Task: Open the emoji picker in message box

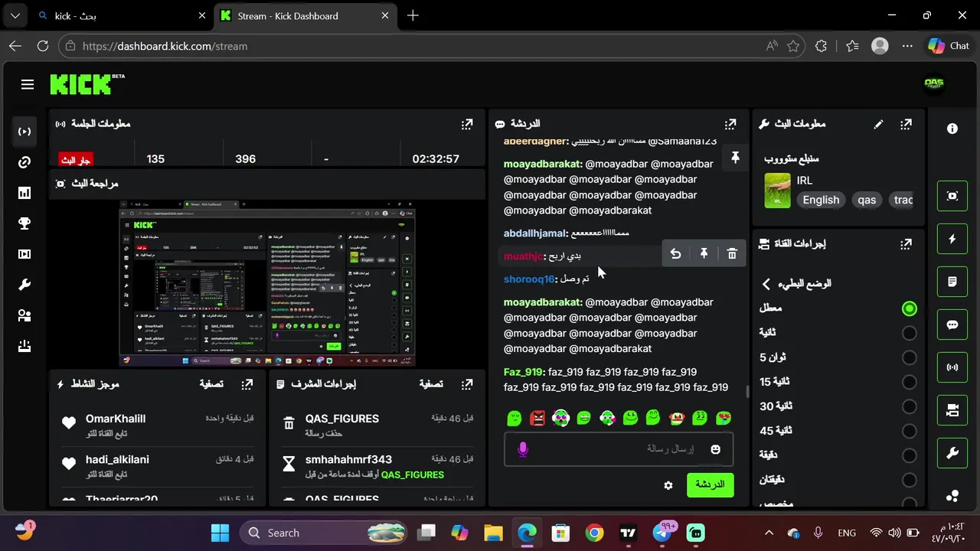Action: [715, 449]
